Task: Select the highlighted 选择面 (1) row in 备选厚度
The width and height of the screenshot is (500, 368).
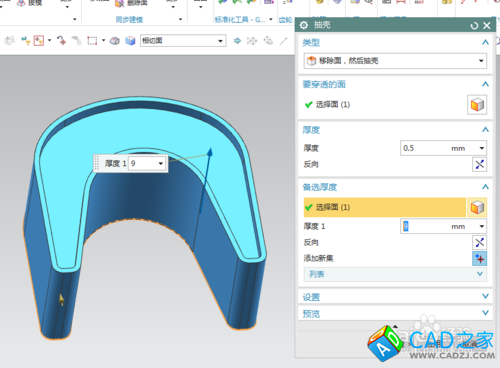Action: point(385,207)
